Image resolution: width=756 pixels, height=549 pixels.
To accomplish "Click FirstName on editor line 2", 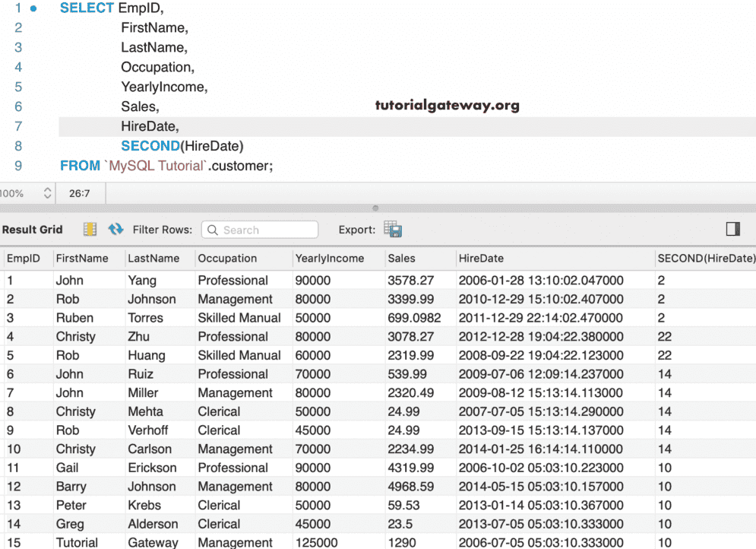I will click(153, 28).
